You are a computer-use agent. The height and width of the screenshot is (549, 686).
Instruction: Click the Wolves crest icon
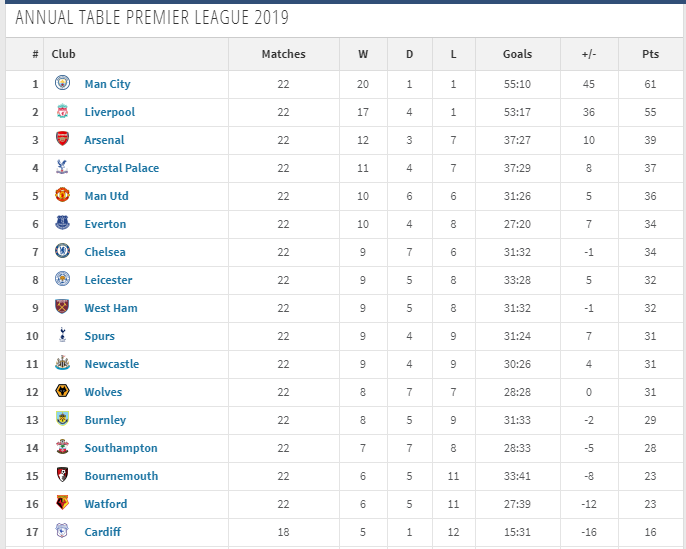[x=63, y=391]
